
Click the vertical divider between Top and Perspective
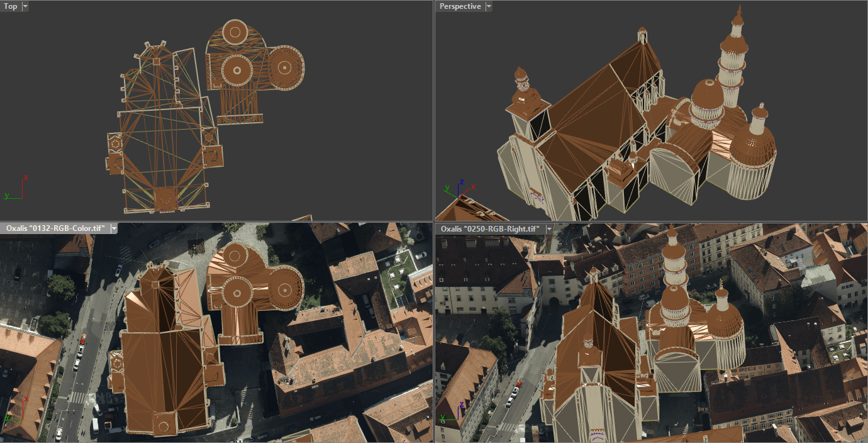click(434, 111)
